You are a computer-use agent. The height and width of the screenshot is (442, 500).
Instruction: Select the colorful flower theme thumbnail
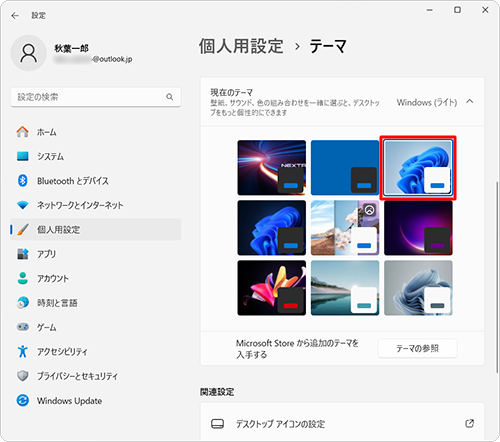(271, 288)
